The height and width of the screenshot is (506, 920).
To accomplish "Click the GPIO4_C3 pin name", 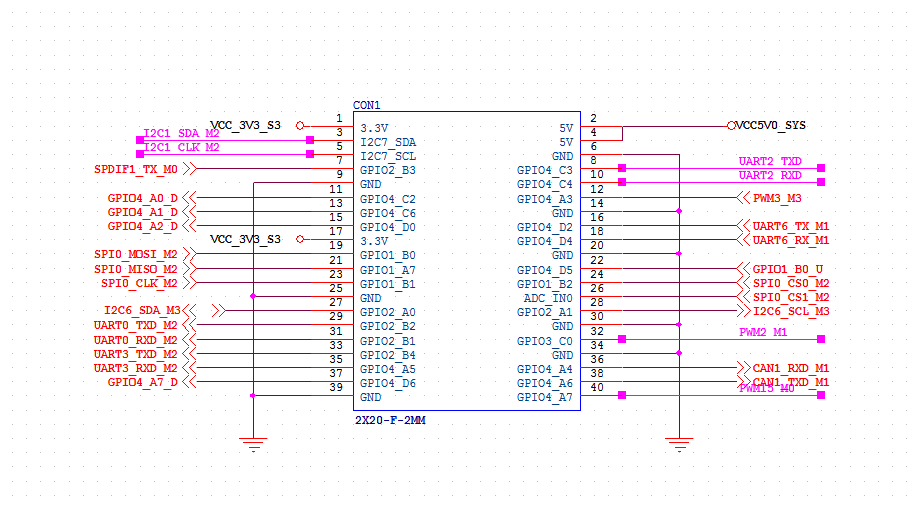I will [544, 171].
